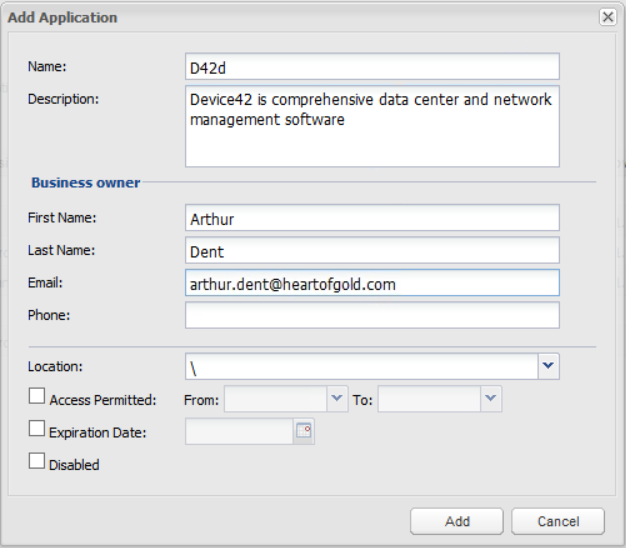Screen dimensions: 626x548
Task: Focus the empty Phone field
Action: tap(372, 315)
